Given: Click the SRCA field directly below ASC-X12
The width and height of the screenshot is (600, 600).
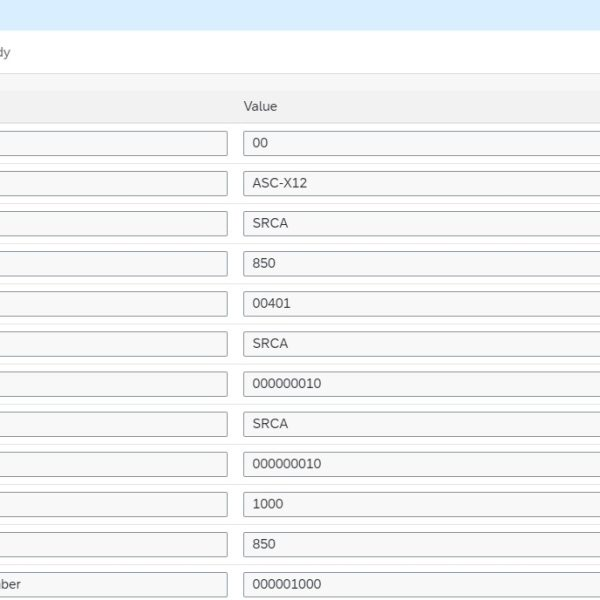Looking at the screenshot, I should point(420,223).
